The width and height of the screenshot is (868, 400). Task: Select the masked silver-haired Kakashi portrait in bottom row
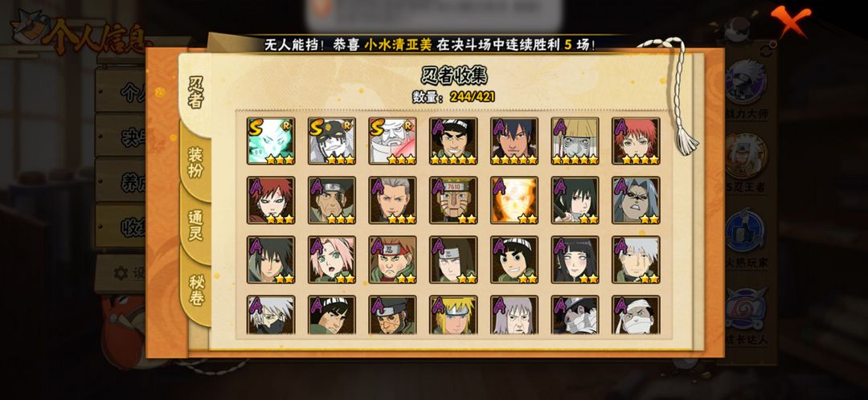[x=271, y=315]
